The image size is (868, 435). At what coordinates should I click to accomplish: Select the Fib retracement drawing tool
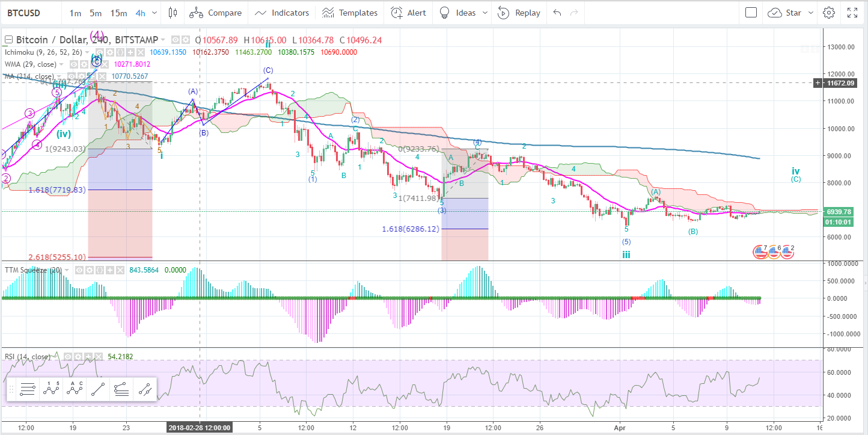pyautogui.click(x=27, y=390)
